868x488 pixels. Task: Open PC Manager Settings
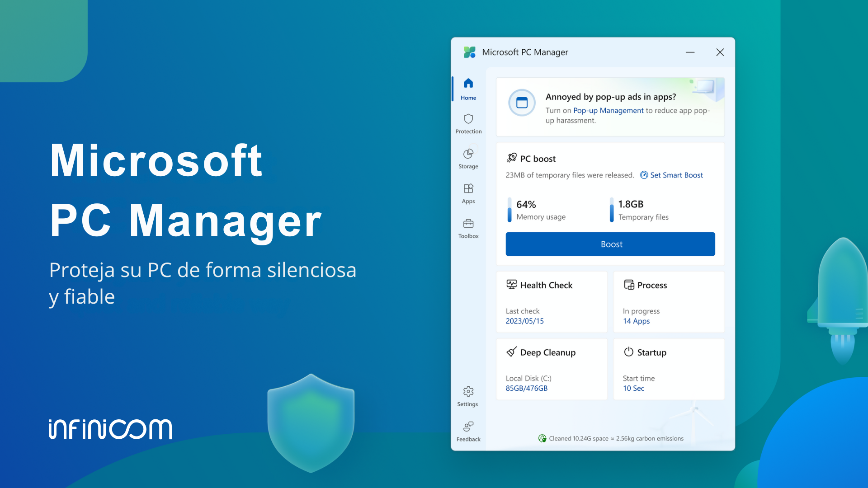[468, 392]
